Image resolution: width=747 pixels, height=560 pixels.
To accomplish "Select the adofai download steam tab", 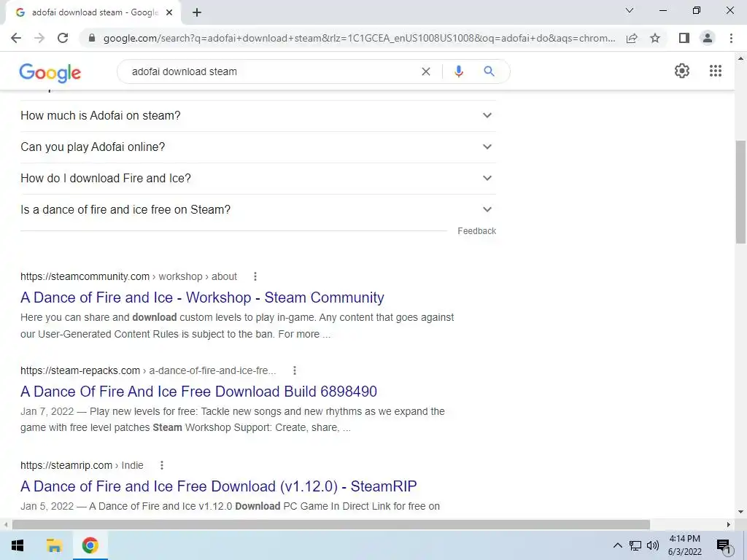I will click(x=93, y=12).
